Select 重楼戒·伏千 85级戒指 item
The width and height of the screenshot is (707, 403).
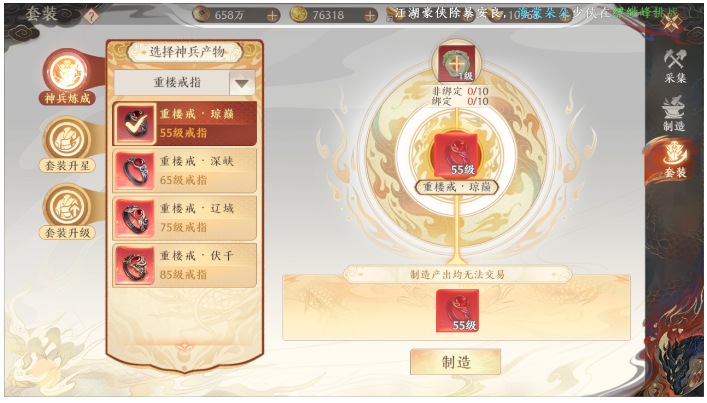(x=184, y=266)
